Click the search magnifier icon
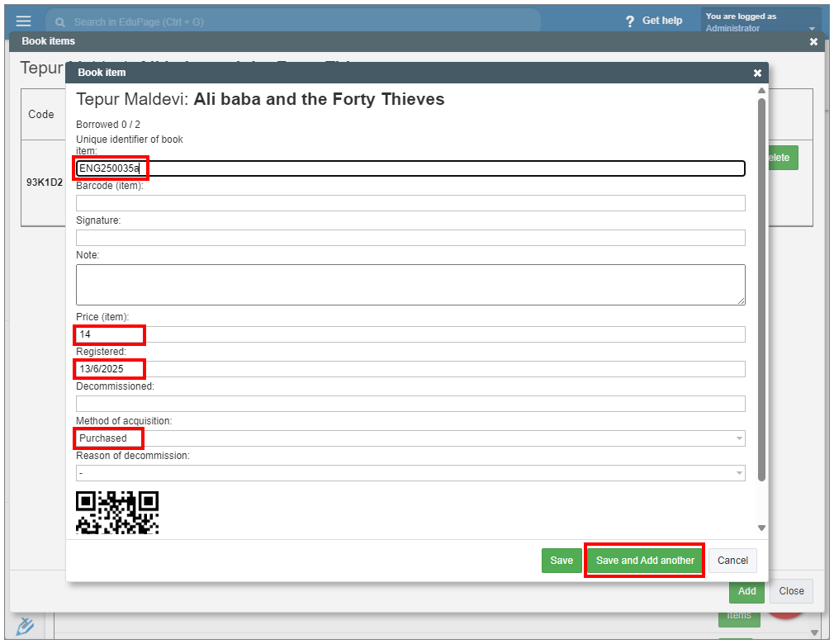 pyautogui.click(x=60, y=22)
